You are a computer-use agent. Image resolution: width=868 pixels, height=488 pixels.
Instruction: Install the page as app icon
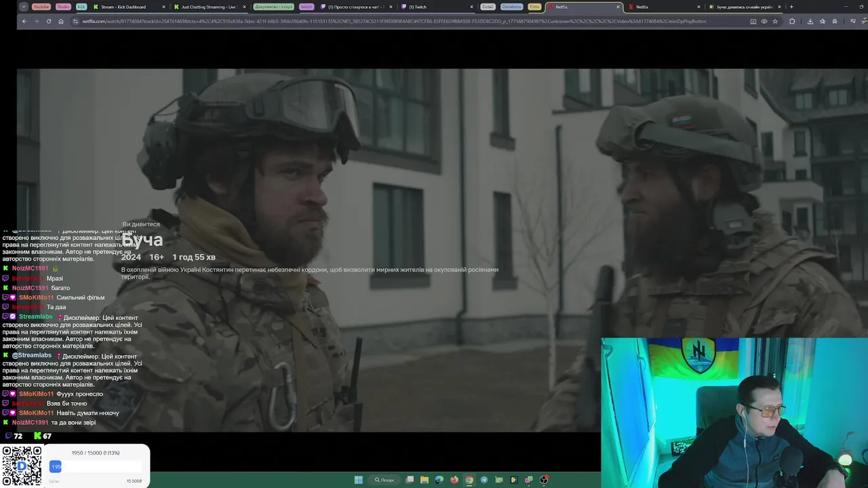coord(753,21)
